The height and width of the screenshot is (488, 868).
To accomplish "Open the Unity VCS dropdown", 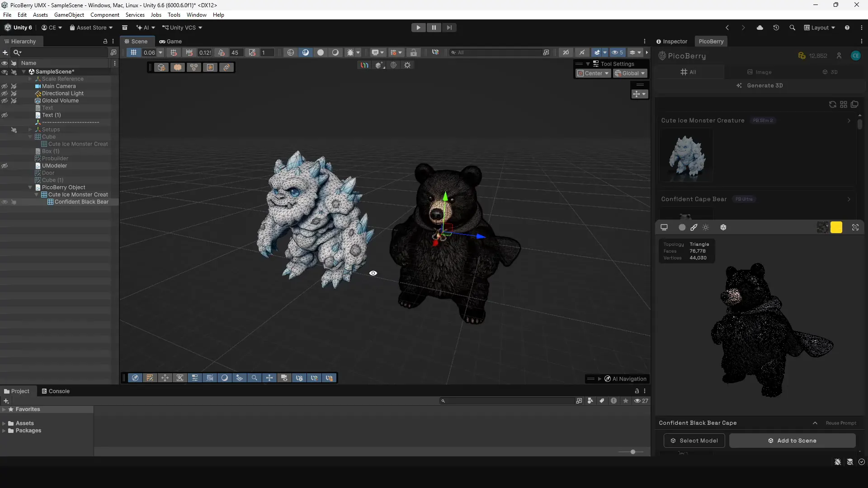I will click(x=182, y=28).
